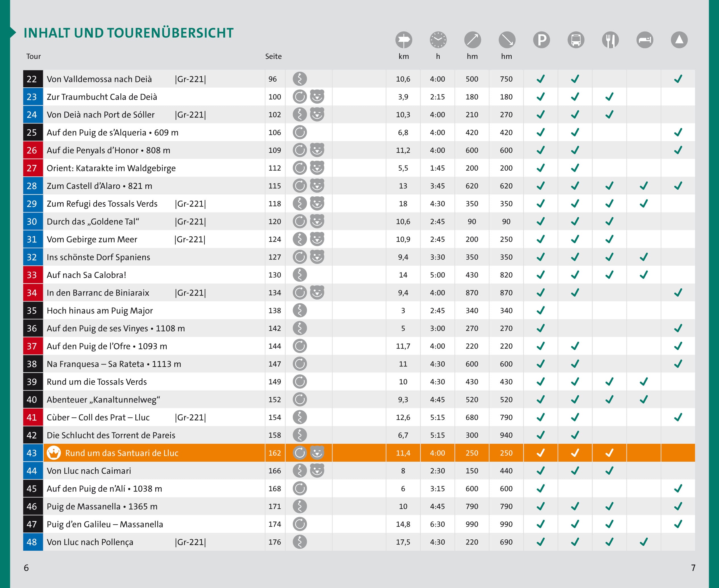Click the summit checkmark for tour 47
Screen dimensions: 719x588
click(x=678, y=524)
